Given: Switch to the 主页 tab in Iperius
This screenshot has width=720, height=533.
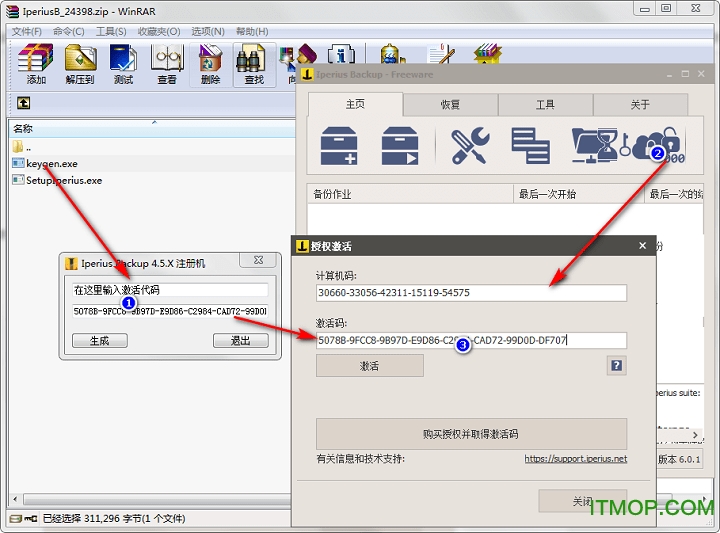Looking at the screenshot, I should 355,104.
